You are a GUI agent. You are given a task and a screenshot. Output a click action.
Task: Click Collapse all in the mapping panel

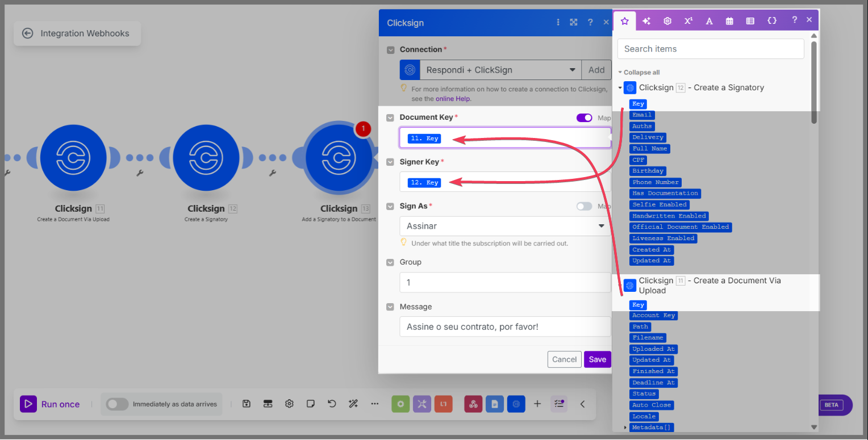click(x=639, y=73)
